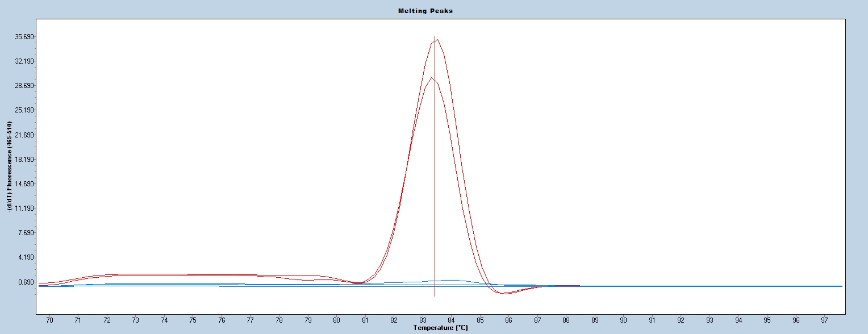Select the red curve plateau near 74°C
Screen dimensions: 868x334
164,274
